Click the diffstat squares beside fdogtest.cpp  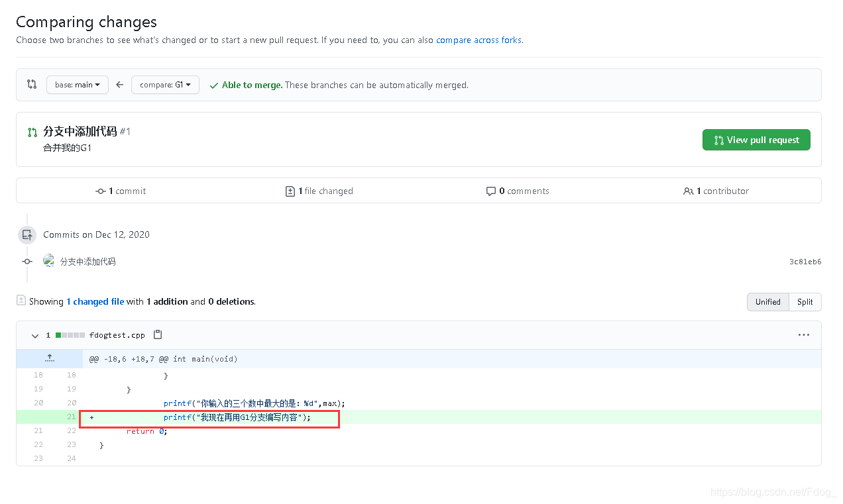click(x=70, y=335)
